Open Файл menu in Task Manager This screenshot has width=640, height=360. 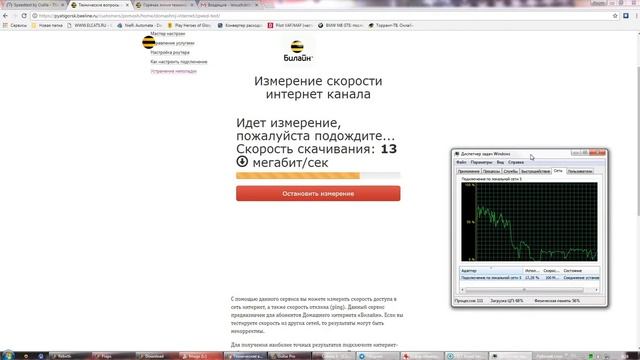point(461,162)
